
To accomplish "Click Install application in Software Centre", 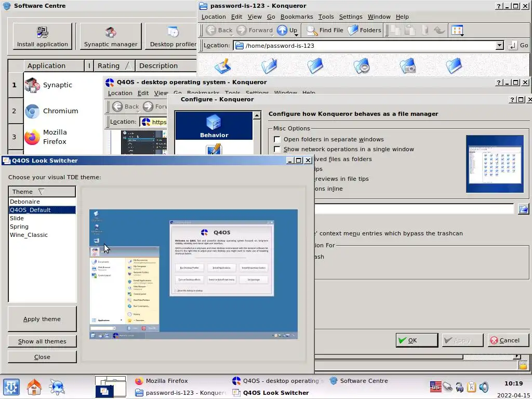I will point(43,36).
